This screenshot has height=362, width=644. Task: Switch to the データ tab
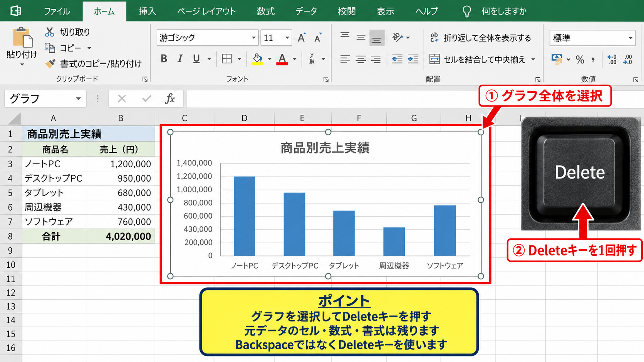[306, 11]
